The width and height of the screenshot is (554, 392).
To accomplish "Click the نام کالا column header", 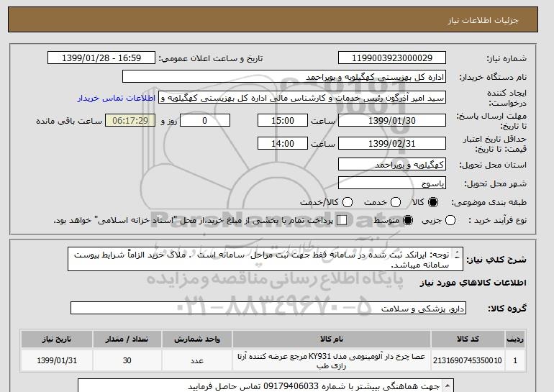I will click(332, 339).
